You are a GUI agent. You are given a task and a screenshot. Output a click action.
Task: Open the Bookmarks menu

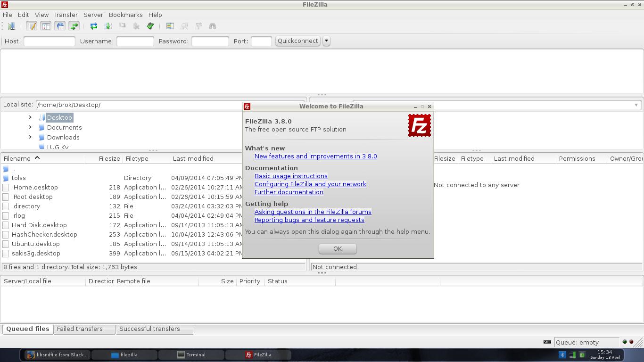tap(125, 15)
